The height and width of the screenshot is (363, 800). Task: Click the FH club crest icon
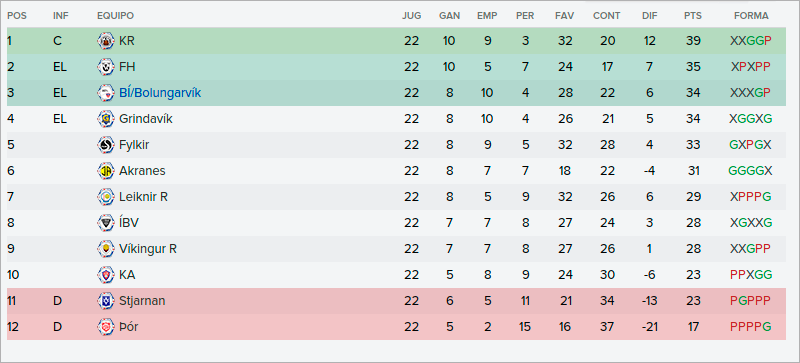point(106,67)
